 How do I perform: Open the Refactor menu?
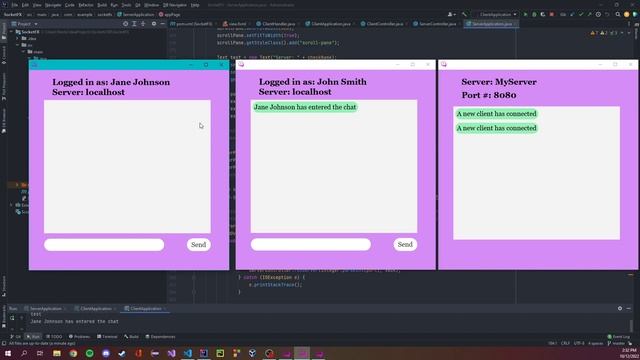pyautogui.click(x=86, y=5)
